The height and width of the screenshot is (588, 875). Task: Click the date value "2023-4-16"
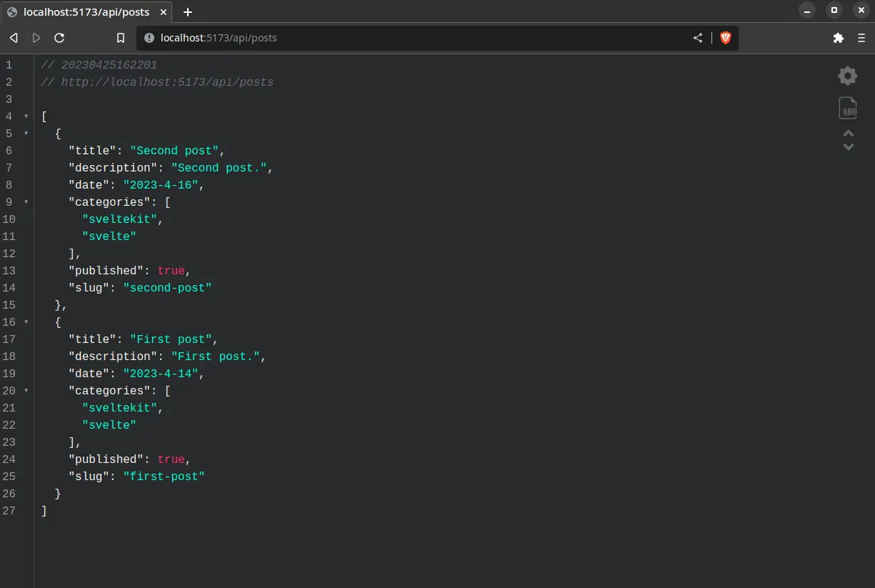coord(161,185)
